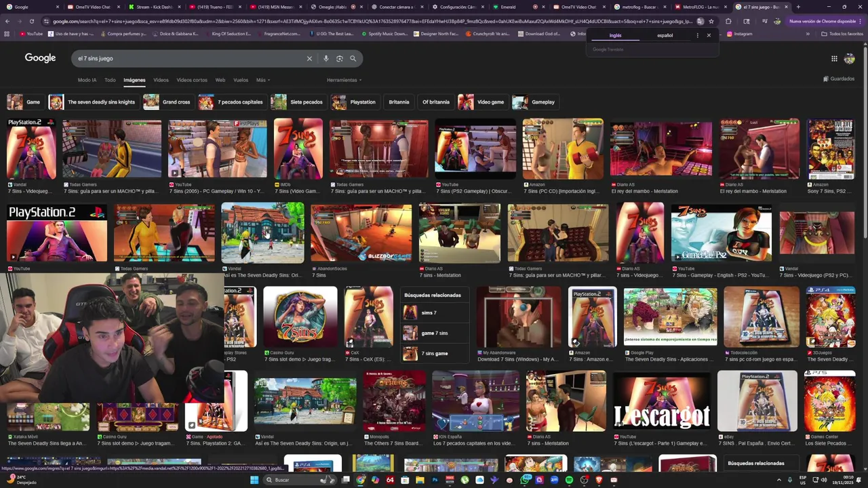Filter images by the Game chip

24,102
